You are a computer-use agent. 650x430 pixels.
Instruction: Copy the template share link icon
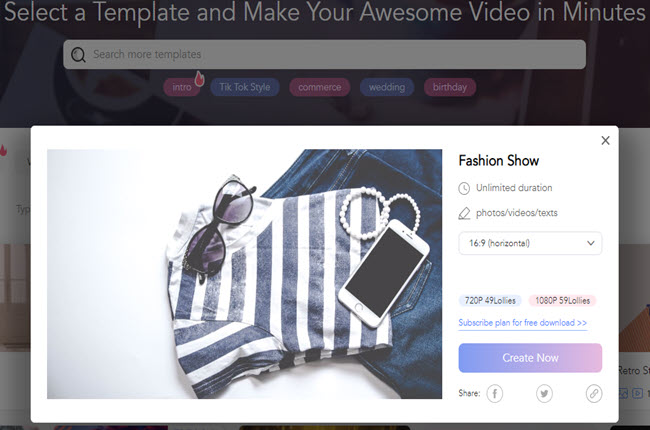tap(594, 393)
